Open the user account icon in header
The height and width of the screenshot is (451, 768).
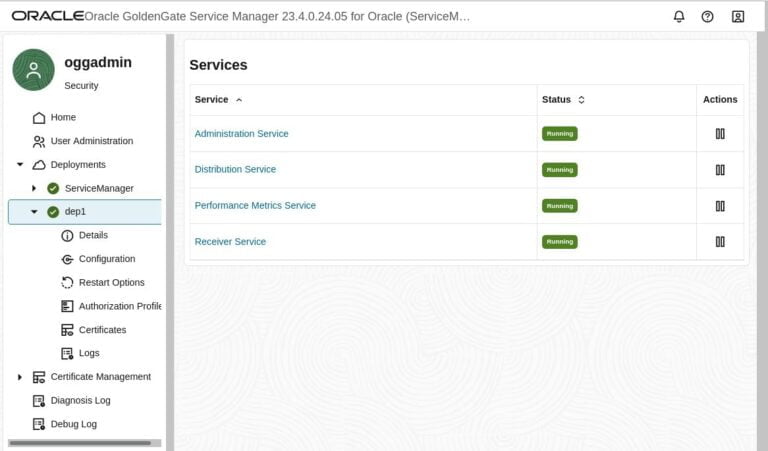pos(738,17)
